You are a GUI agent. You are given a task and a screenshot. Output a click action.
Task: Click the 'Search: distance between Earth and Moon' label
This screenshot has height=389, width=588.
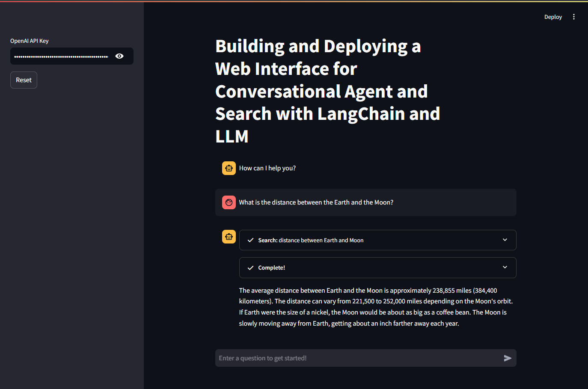[x=311, y=241]
